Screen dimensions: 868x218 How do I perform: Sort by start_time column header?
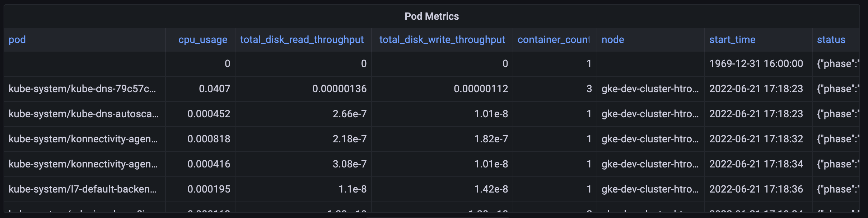(x=732, y=39)
